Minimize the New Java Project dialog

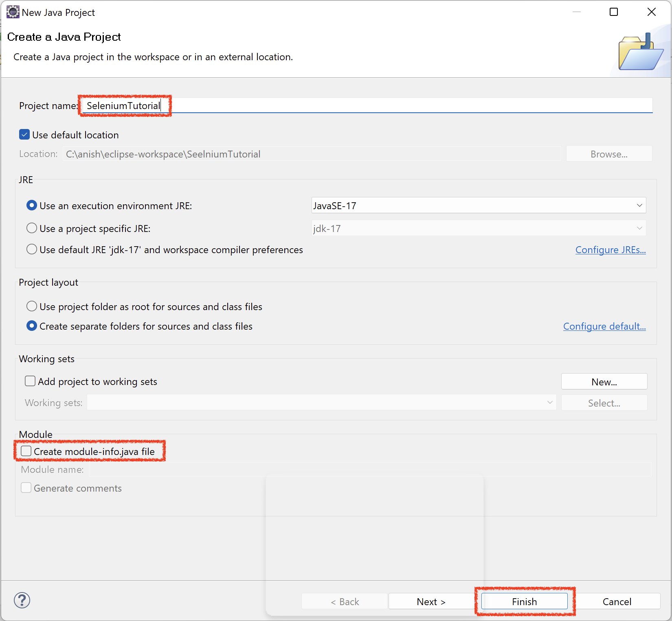point(576,12)
